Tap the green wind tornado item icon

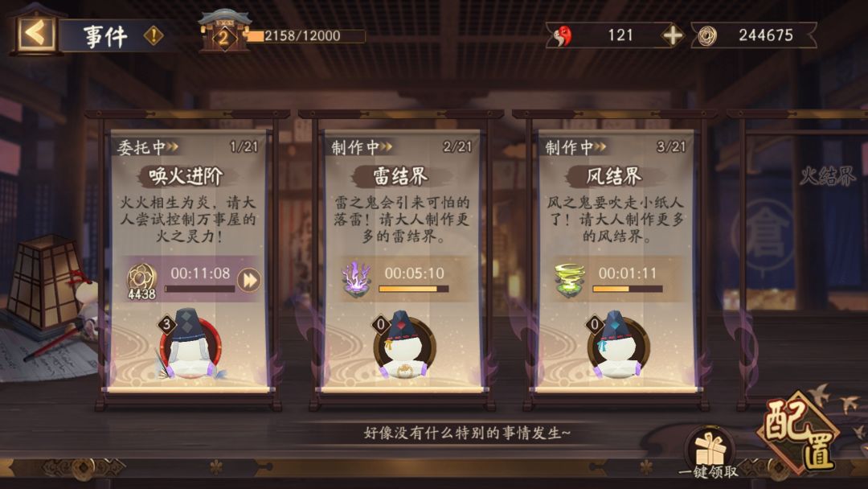click(x=570, y=280)
